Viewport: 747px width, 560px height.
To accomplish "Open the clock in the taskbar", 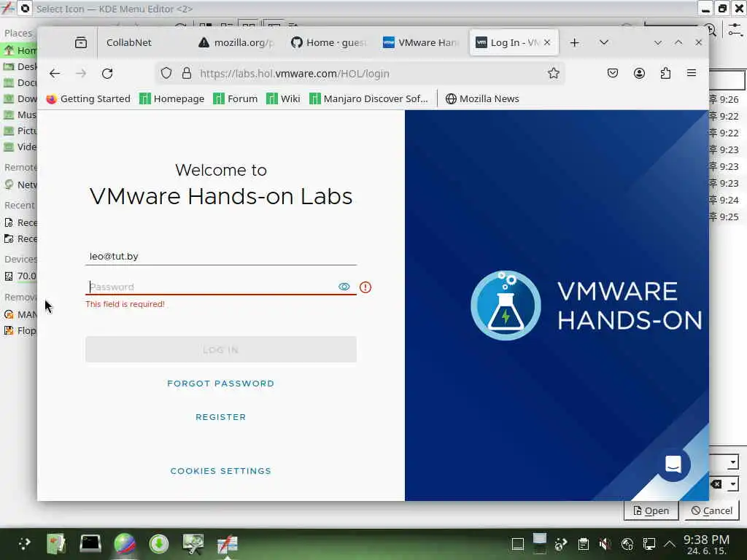I will pos(706,544).
